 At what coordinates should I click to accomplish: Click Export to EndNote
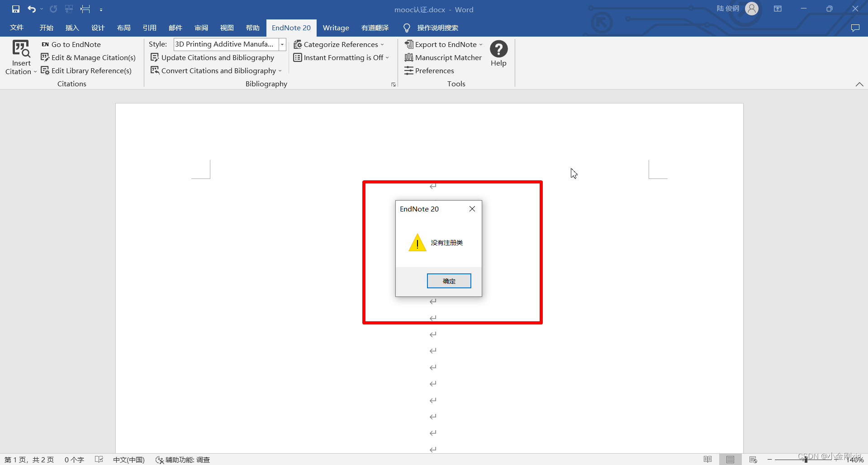click(443, 44)
